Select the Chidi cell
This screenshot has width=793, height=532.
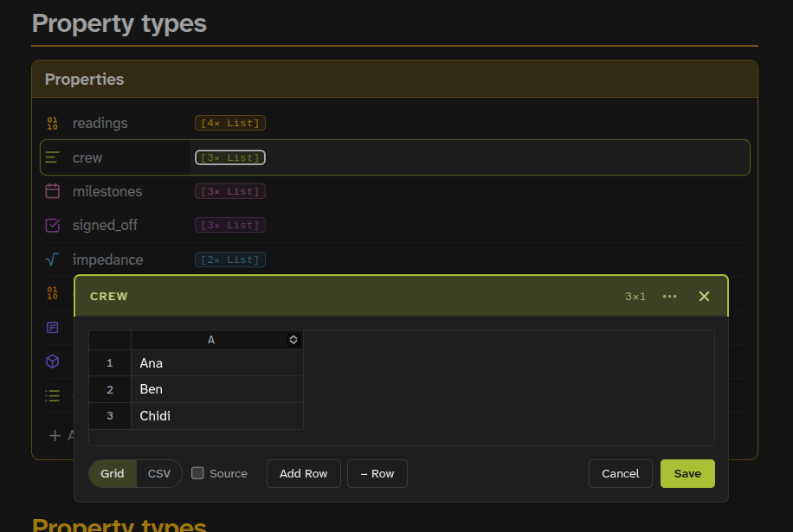click(x=217, y=416)
